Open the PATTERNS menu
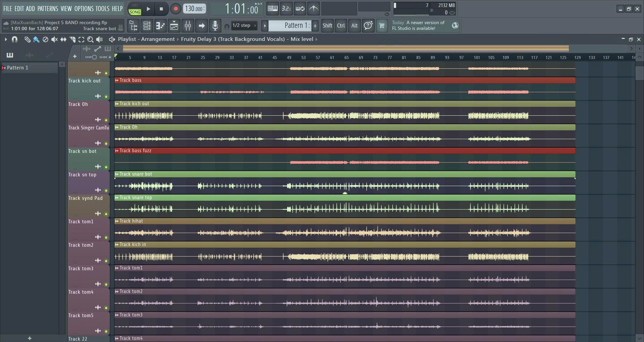Image resolution: width=644 pixels, height=342 pixels. (48, 9)
